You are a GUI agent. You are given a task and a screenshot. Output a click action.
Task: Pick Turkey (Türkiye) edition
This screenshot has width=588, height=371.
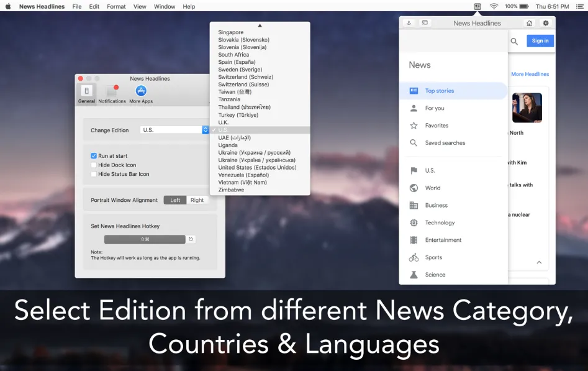pyautogui.click(x=260, y=115)
